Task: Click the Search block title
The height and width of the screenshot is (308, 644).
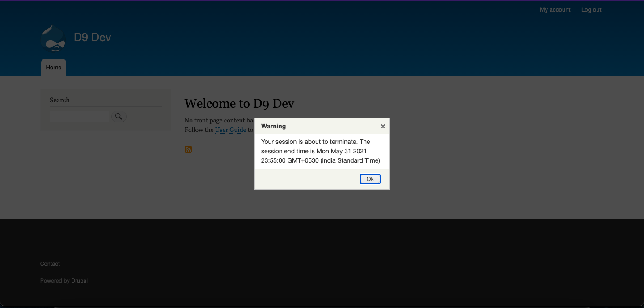Action: click(59, 100)
